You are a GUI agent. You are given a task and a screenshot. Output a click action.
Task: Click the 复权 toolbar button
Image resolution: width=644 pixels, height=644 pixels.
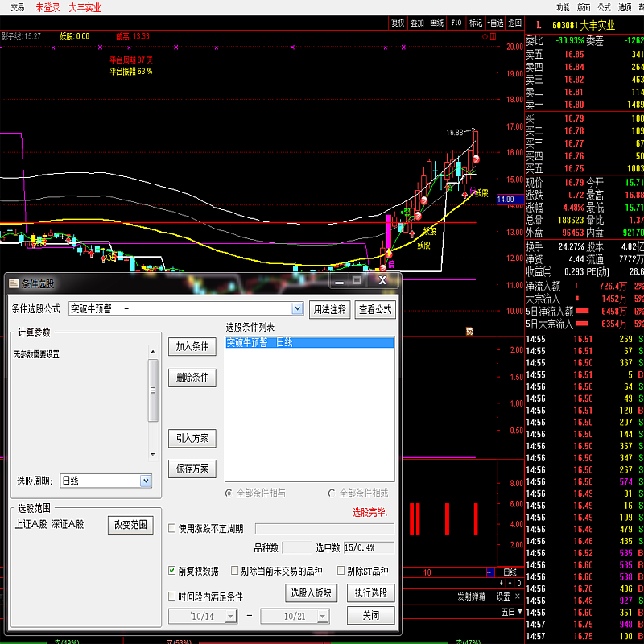(398, 23)
